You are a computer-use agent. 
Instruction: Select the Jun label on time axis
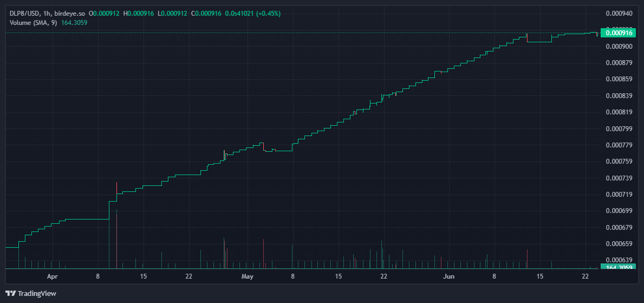click(449, 276)
